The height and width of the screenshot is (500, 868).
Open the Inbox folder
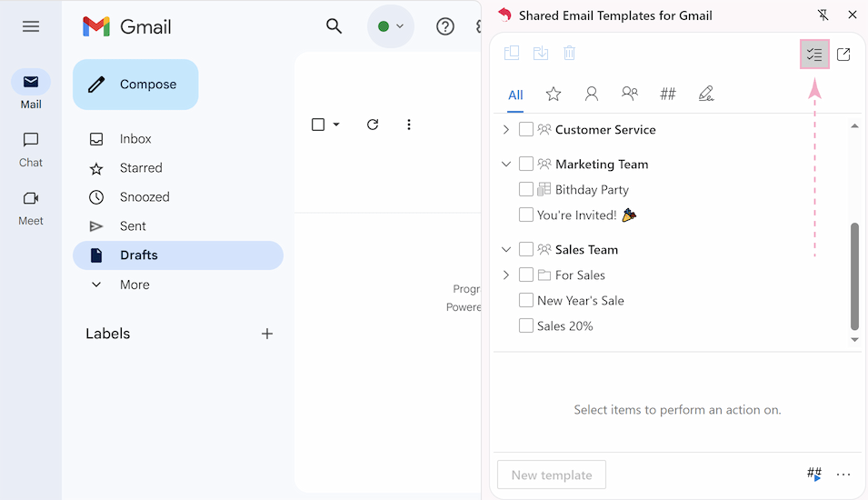click(135, 139)
